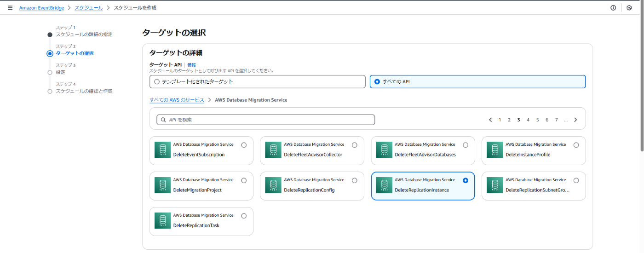Open the Amazon EventBridge breadcrumb link
The height and width of the screenshot is (253, 644).
(x=41, y=8)
